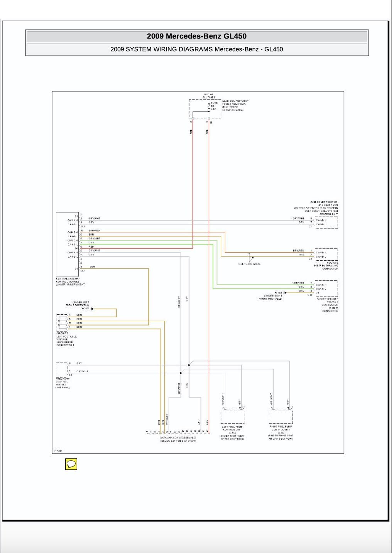The width and height of the screenshot is (392, 553).
Task: Click the Voltage Distributor (CAN) Connector box
Action: pos(326,255)
